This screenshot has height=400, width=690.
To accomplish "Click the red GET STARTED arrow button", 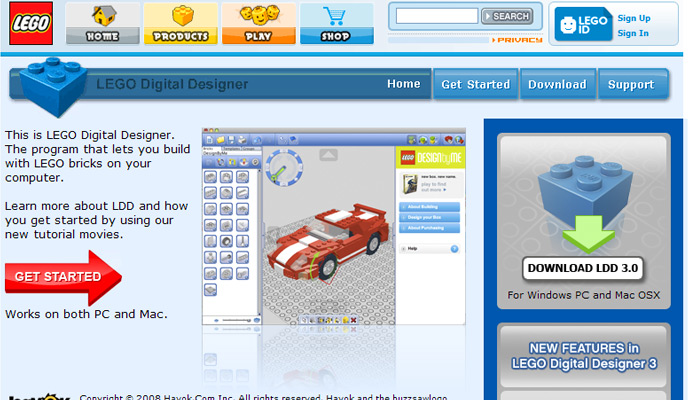I will pyautogui.click(x=63, y=277).
